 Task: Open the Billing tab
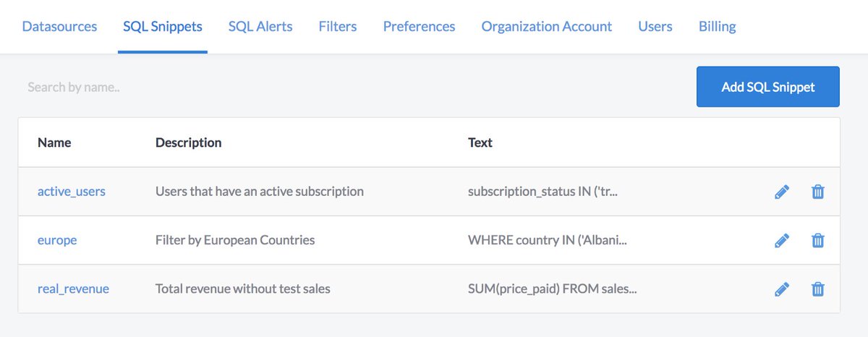click(x=717, y=27)
